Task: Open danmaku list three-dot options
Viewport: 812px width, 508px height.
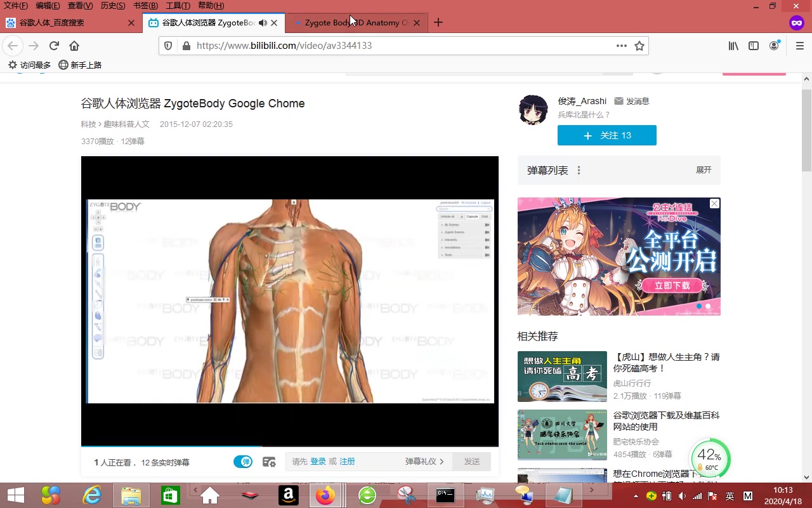Action: click(x=579, y=170)
